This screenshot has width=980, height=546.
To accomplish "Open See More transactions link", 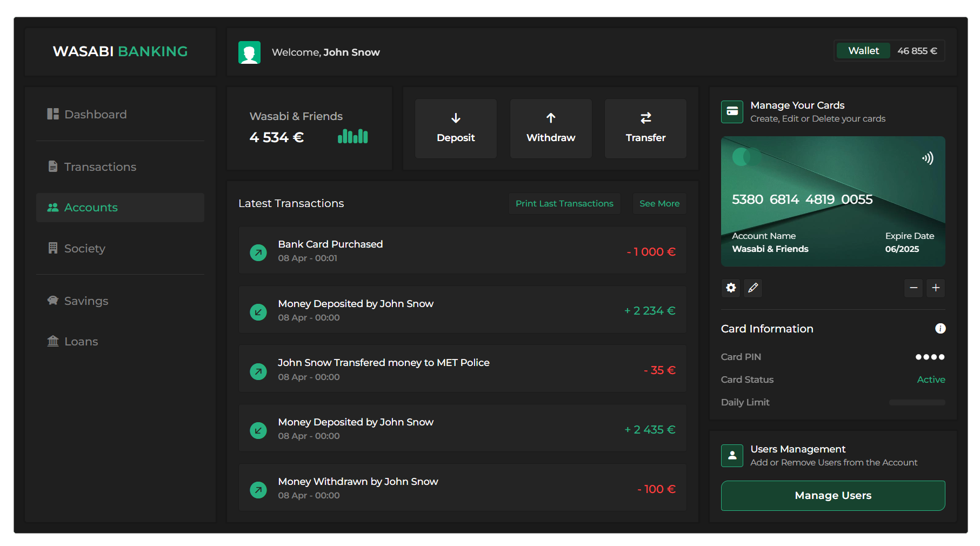I will point(659,203).
